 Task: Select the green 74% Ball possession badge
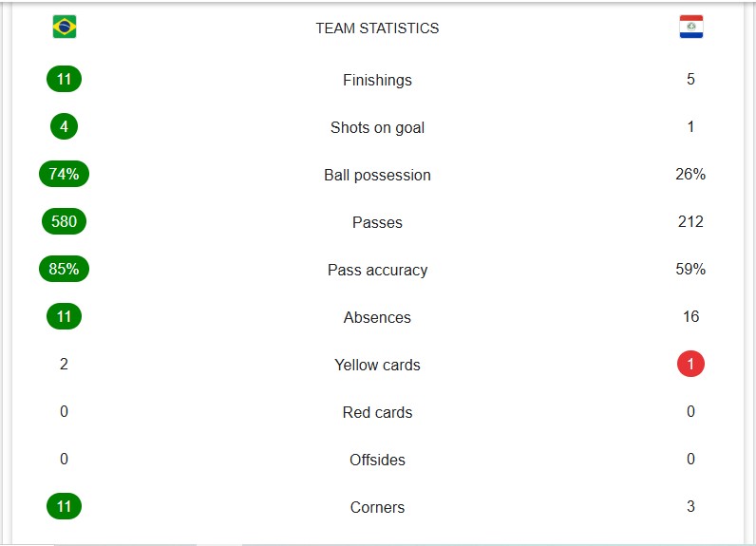point(65,174)
